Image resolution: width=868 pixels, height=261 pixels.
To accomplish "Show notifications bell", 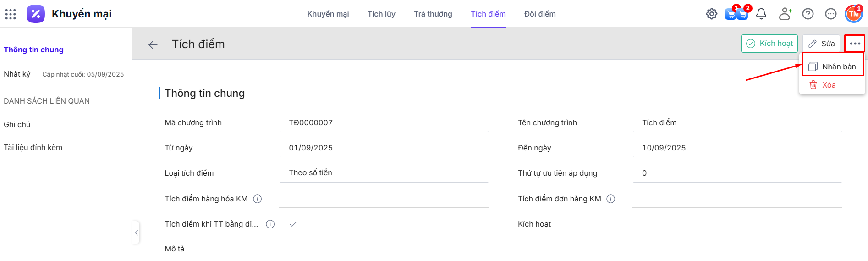I will [x=761, y=14].
